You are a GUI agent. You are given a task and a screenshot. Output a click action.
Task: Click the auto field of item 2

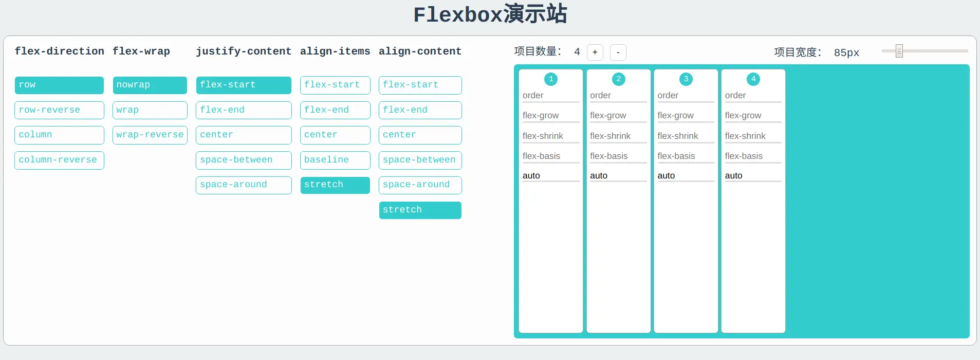[618, 175]
